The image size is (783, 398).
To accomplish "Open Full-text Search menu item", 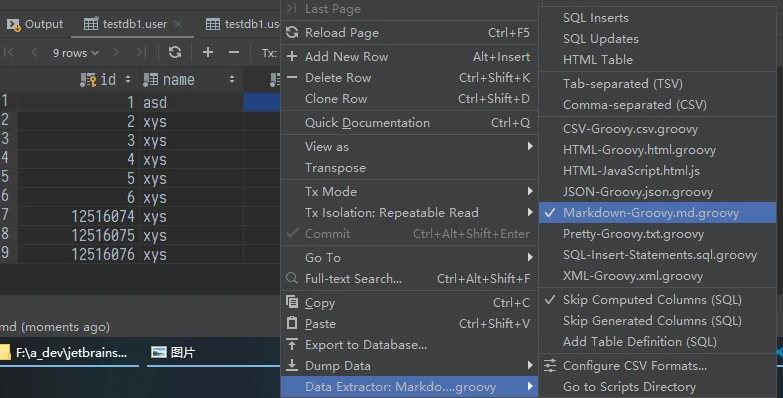I will (409, 279).
